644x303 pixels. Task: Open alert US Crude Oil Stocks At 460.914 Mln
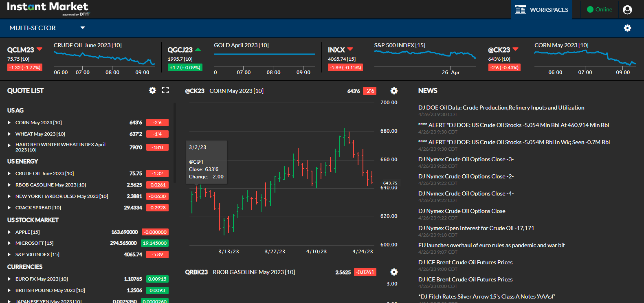point(514,125)
